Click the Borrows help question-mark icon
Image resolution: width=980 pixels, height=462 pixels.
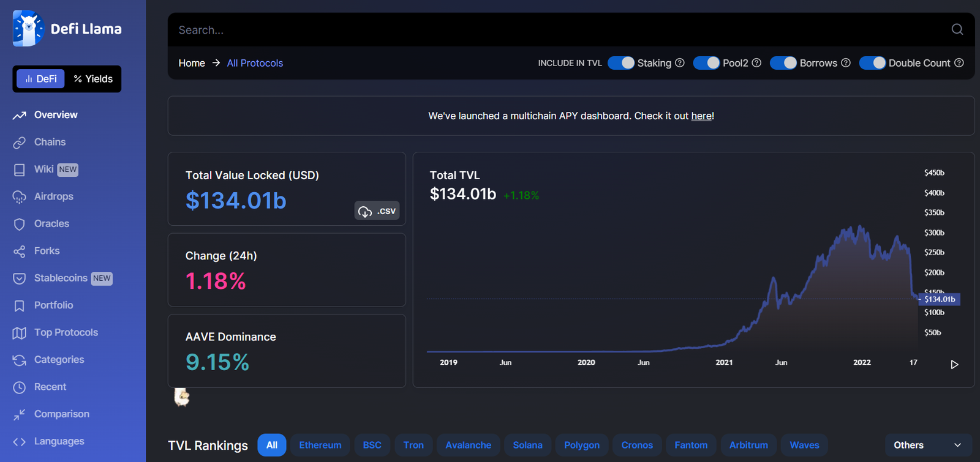[846, 63]
